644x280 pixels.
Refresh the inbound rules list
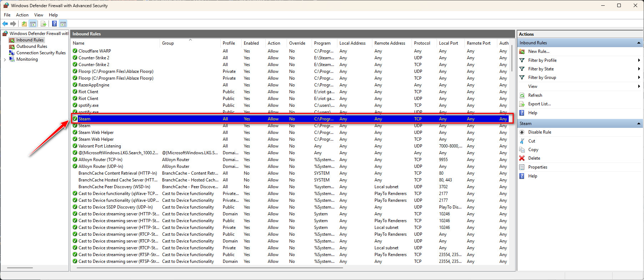click(x=535, y=95)
